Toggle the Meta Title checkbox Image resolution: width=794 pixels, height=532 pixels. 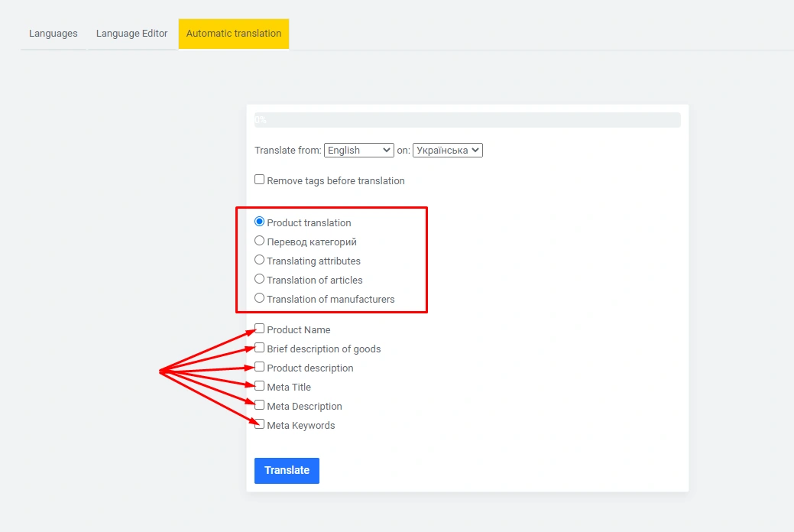point(260,386)
